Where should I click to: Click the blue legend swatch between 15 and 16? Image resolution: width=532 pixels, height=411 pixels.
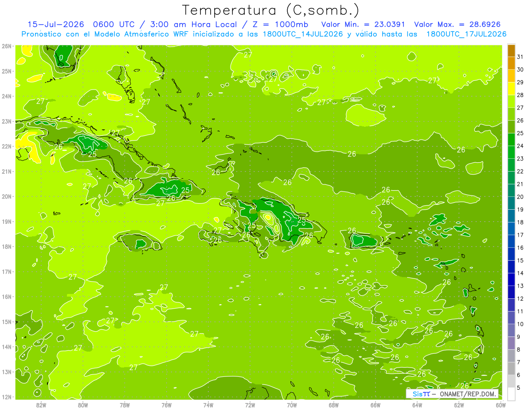(511, 254)
